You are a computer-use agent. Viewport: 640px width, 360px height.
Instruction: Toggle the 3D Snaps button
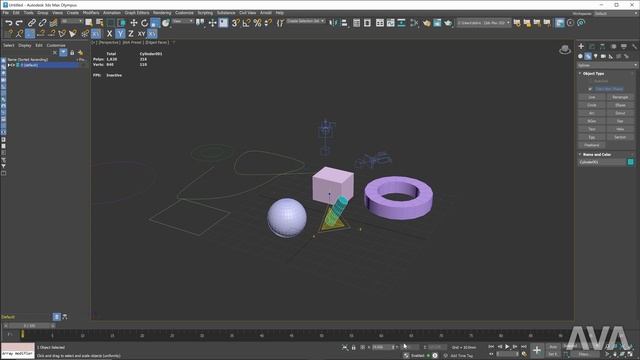pos(236,23)
